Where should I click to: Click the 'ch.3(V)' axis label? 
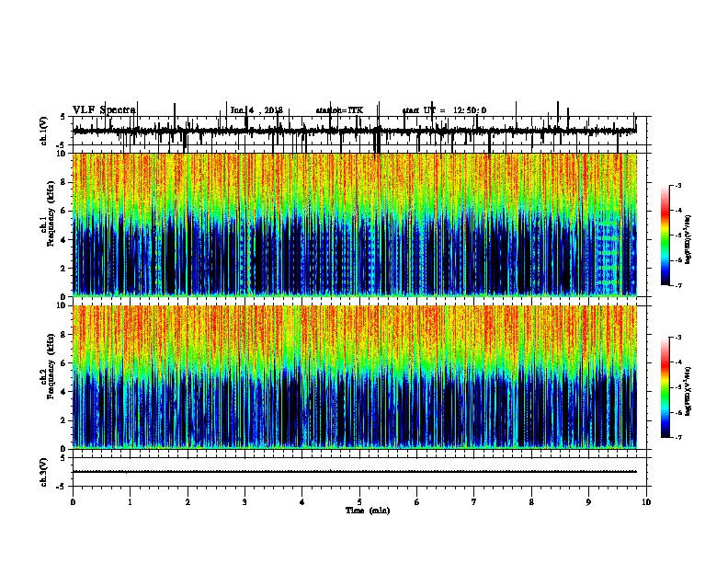pyautogui.click(x=44, y=472)
